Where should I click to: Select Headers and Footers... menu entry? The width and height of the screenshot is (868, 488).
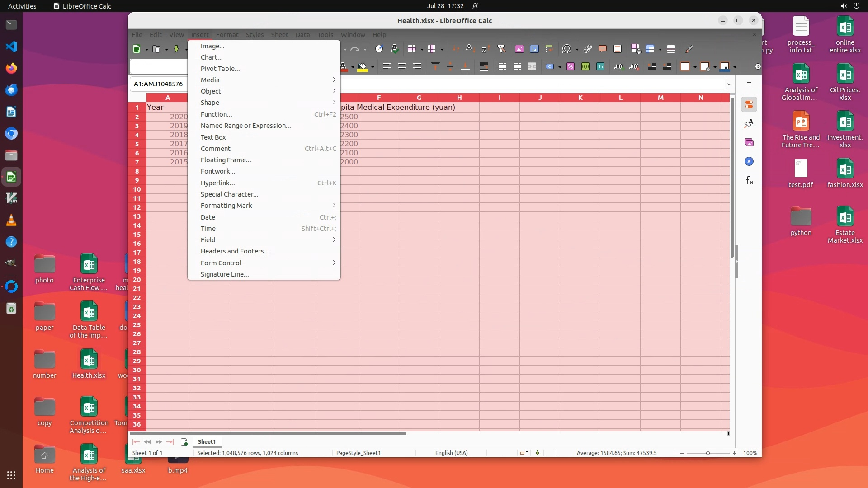pyautogui.click(x=235, y=251)
